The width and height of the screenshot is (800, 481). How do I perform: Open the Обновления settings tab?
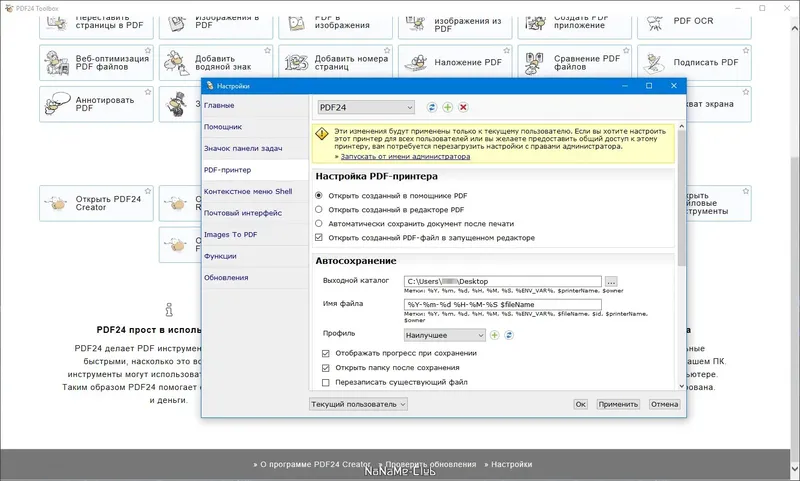255,277
